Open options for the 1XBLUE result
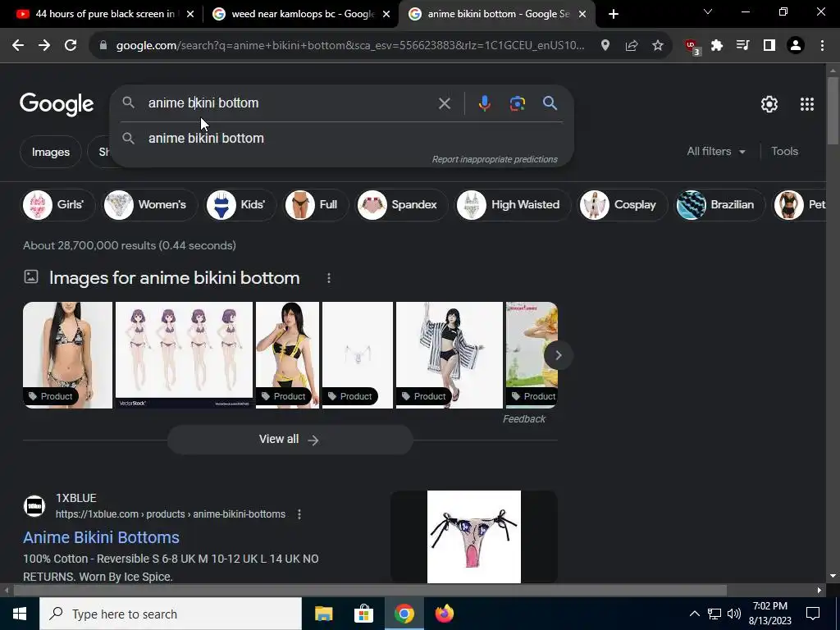Image resolution: width=840 pixels, height=630 pixels. [299, 514]
